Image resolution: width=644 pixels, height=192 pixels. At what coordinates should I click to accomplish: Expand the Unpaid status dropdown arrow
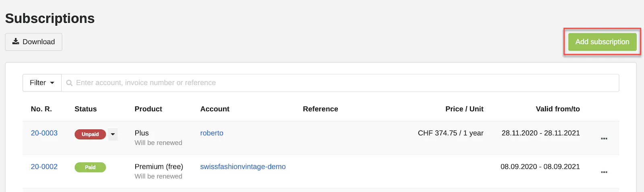pyautogui.click(x=113, y=134)
